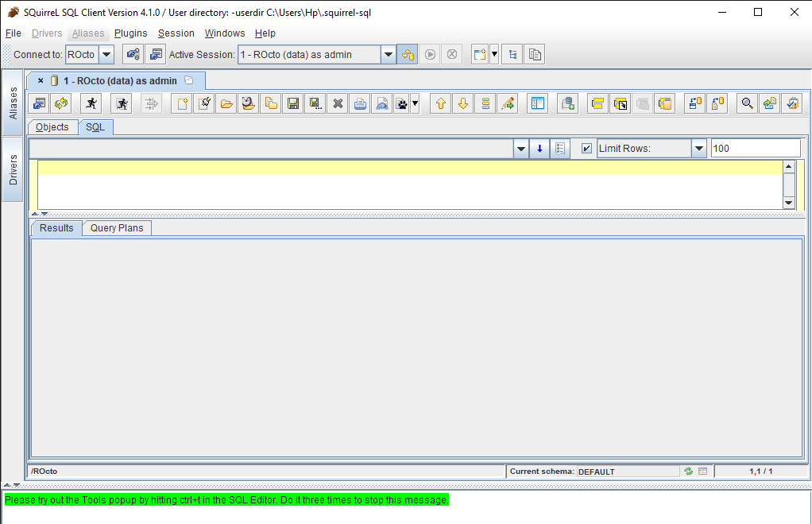This screenshot has width=812, height=524.
Task: Run the current SQL statement
Action: coord(91,103)
